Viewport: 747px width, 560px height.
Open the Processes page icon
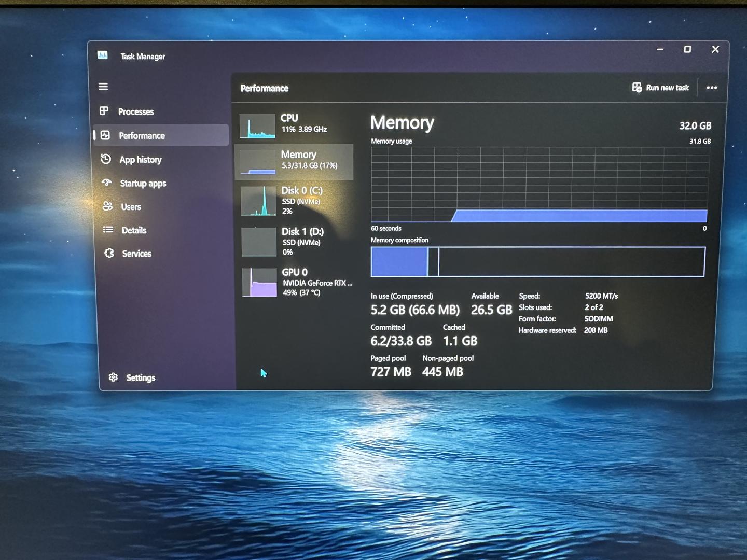(x=104, y=111)
